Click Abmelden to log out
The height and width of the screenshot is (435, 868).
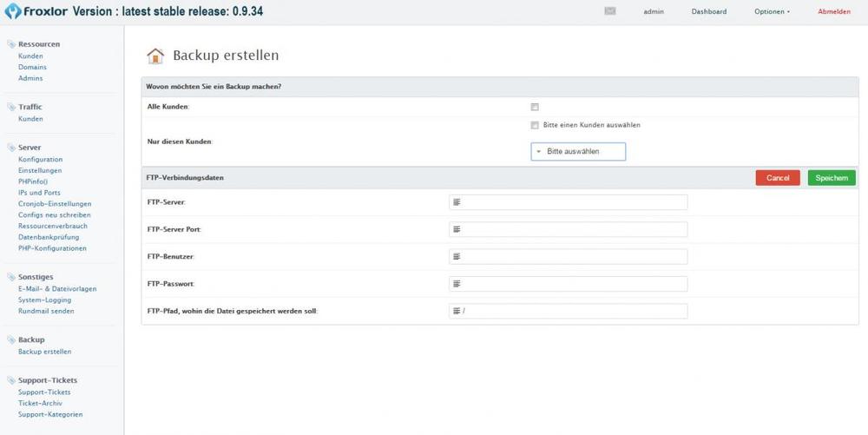point(833,12)
